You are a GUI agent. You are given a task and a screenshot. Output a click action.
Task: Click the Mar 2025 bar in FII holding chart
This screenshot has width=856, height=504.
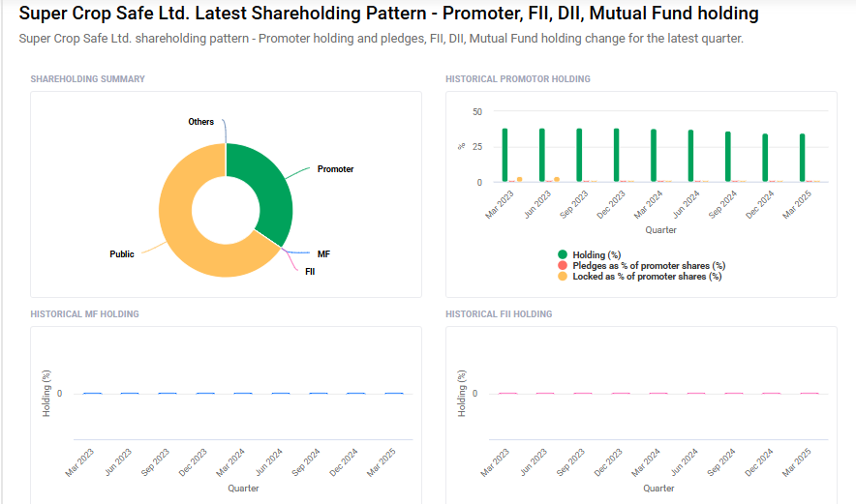pos(809,393)
